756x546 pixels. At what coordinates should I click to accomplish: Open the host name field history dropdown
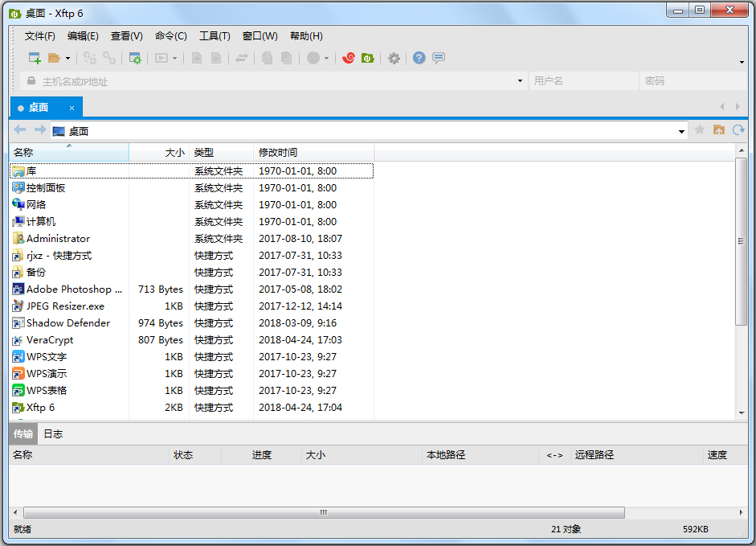520,80
